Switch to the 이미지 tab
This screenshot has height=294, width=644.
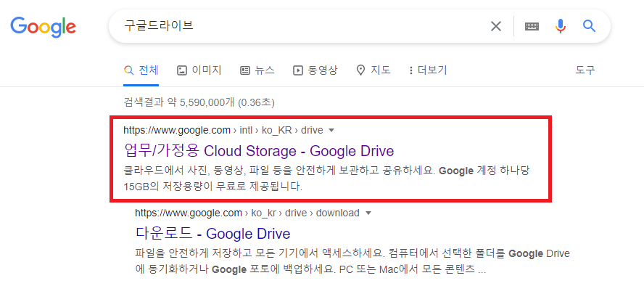tap(199, 70)
